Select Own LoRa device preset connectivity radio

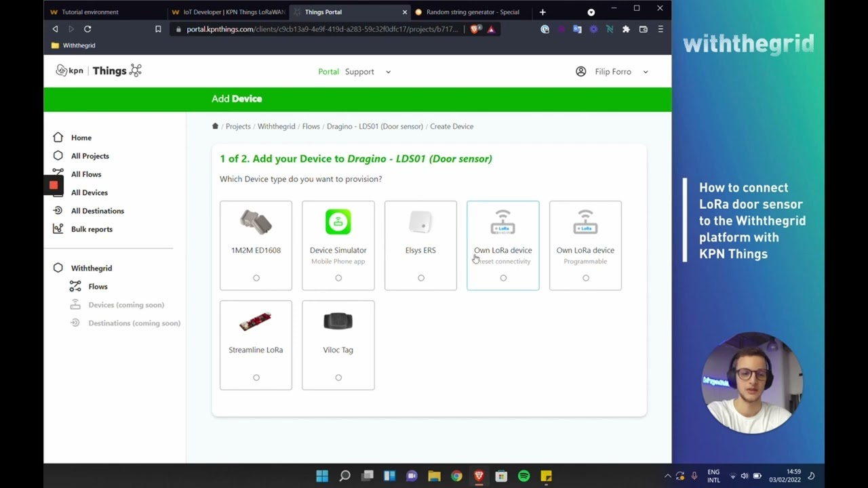click(503, 278)
